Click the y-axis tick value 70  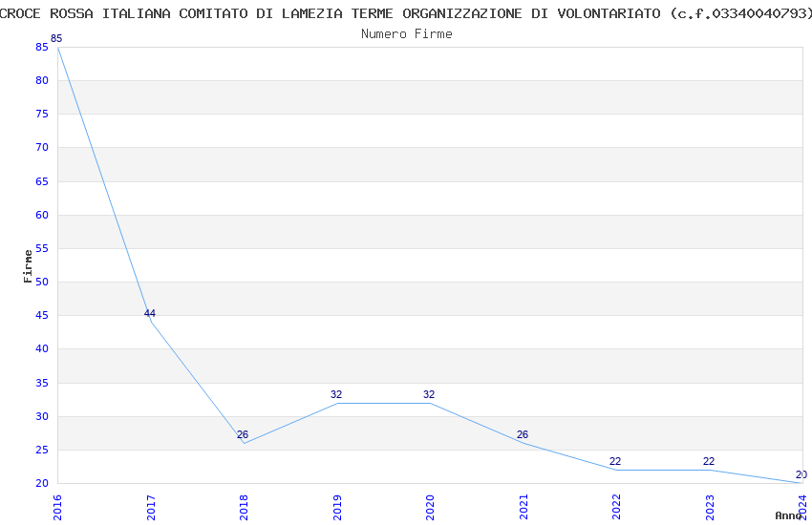[x=42, y=147]
